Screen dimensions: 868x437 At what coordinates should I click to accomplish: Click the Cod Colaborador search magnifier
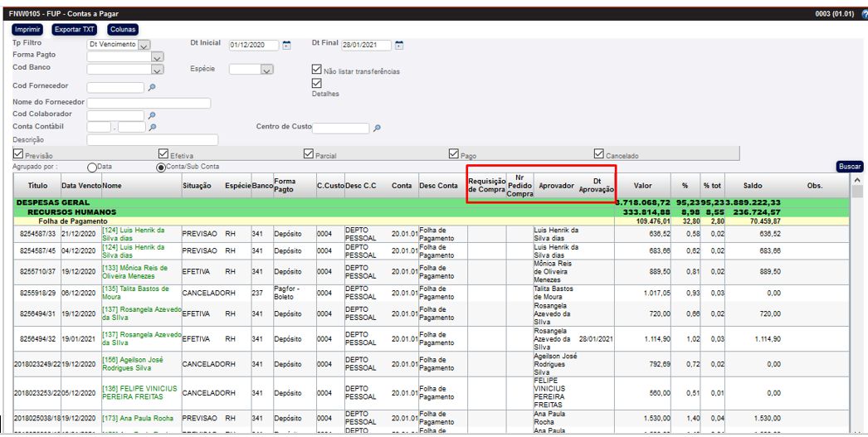(x=152, y=115)
